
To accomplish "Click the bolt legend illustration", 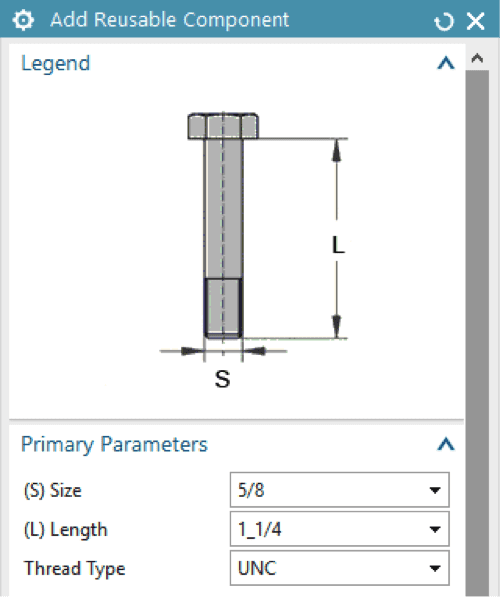I will (254, 251).
